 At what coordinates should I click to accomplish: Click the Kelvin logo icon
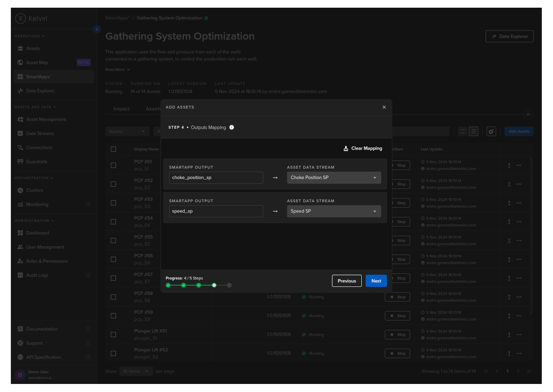tap(20, 19)
